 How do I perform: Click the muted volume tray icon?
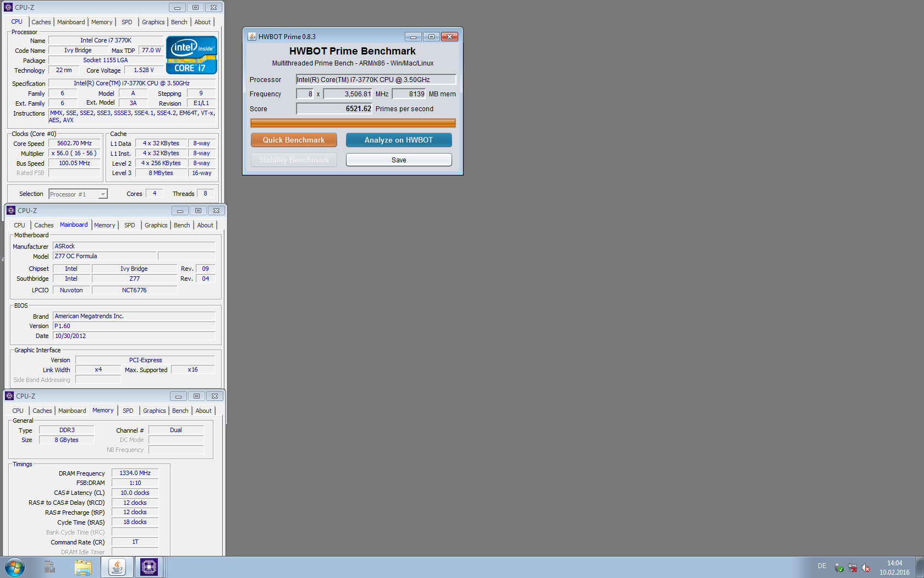click(x=866, y=568)
